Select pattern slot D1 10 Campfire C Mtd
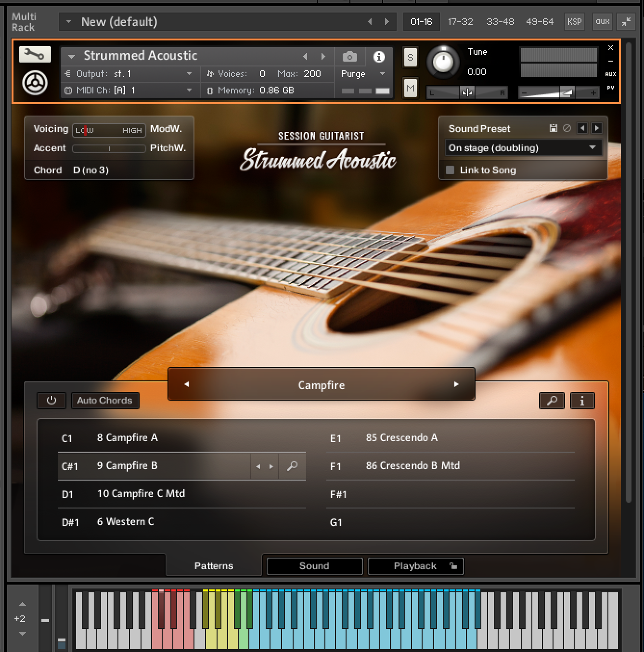 (x=182, y=494)
